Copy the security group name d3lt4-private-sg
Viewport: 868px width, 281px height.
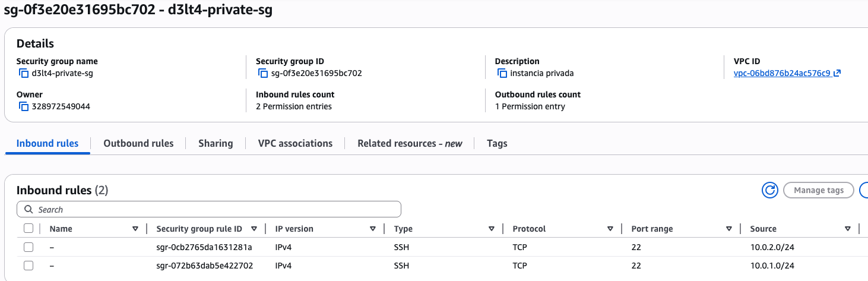point(24,74)
